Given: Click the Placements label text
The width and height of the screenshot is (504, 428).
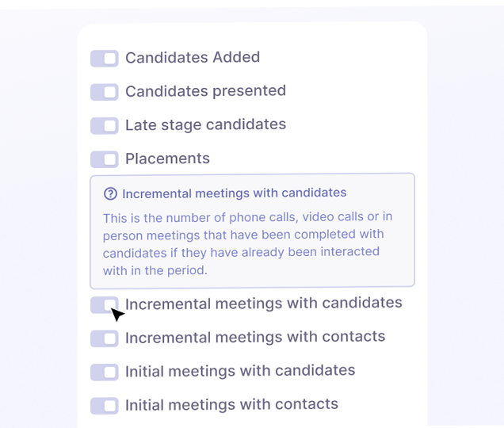Looking at the screenshot, I should 167,159.
